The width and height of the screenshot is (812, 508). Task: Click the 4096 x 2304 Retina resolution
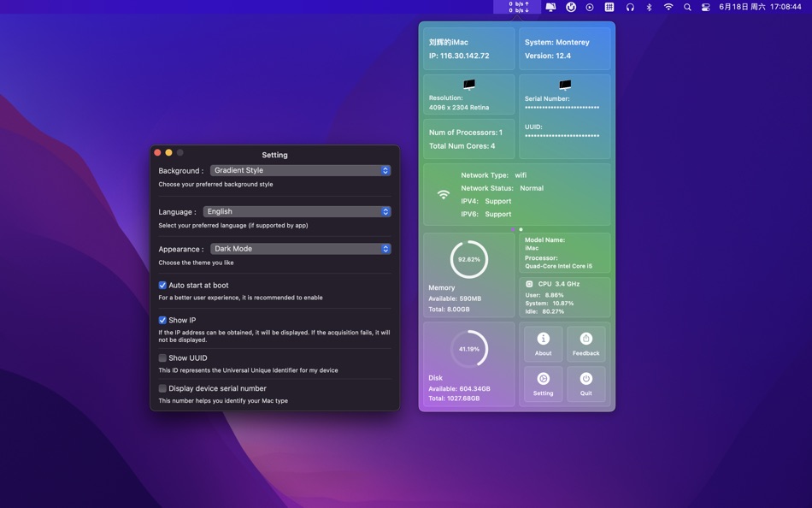[x=459, y=107]
